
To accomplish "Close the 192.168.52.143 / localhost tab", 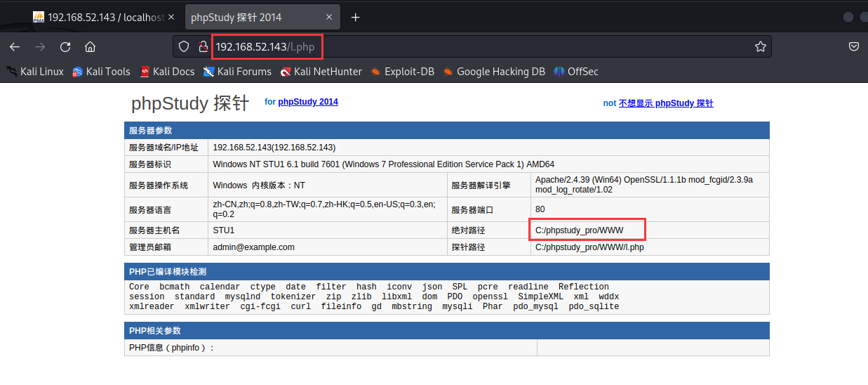I will tap(171, 17).
